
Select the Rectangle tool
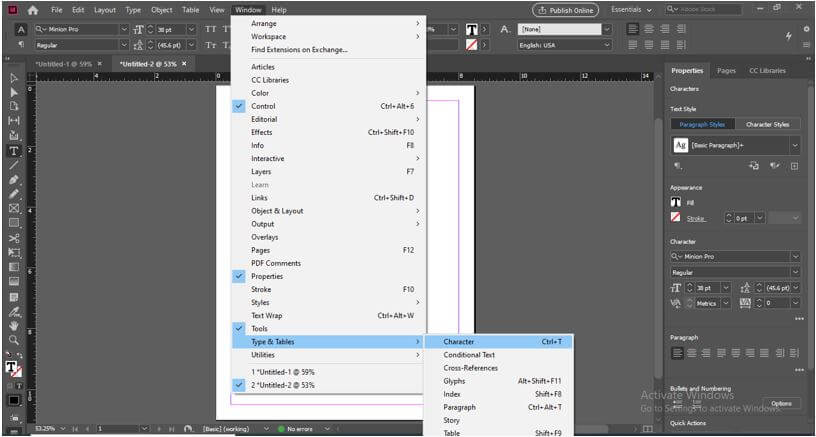point(14,223)
